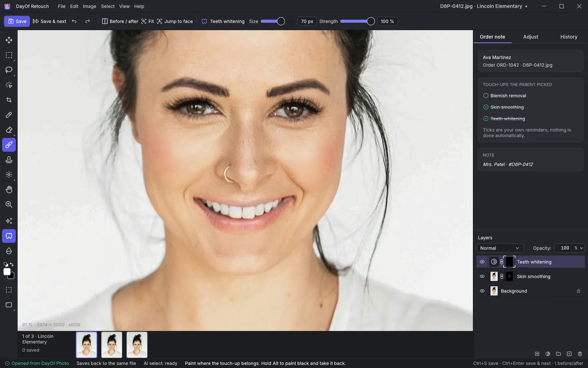Viewport: 588px width, 368px height.
Task: Select the Crop tool
Action: pos(9,100)
